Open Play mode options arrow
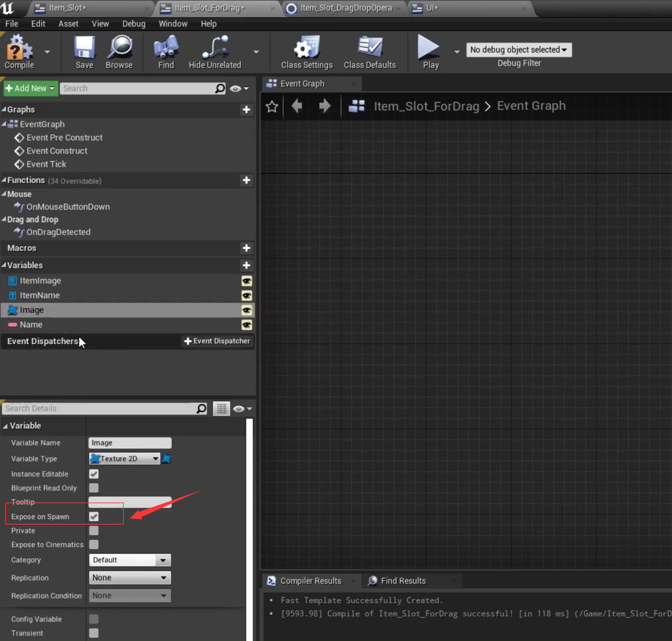Viewport: 672px width, 641px height. [457, 52]
